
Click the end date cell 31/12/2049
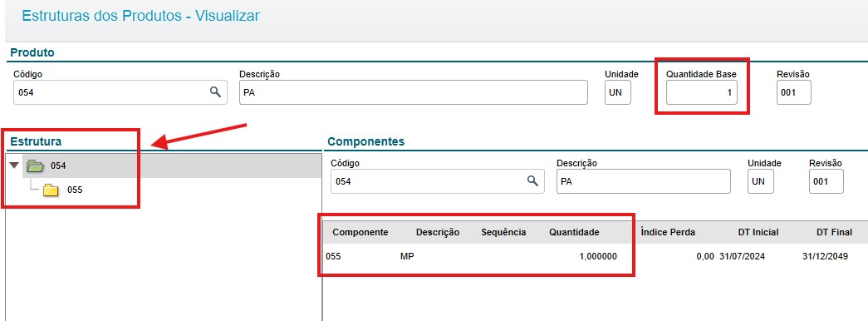coord(825,257)
